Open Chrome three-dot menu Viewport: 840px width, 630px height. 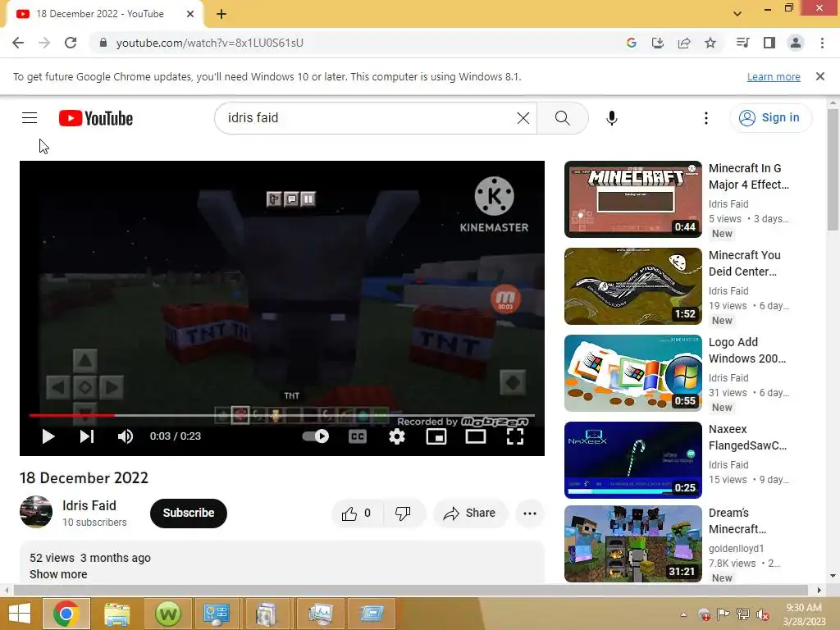(x=822, y=43)
